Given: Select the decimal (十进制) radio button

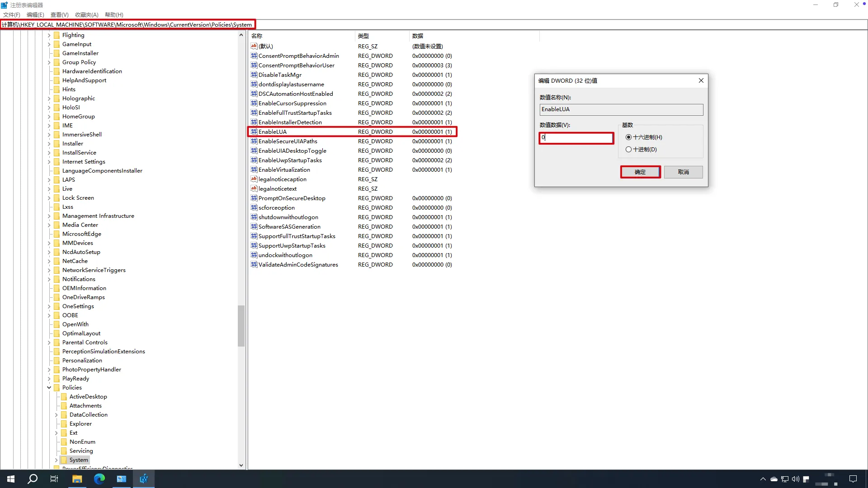Looking at the screenshot, I should [x=628, y=150].
